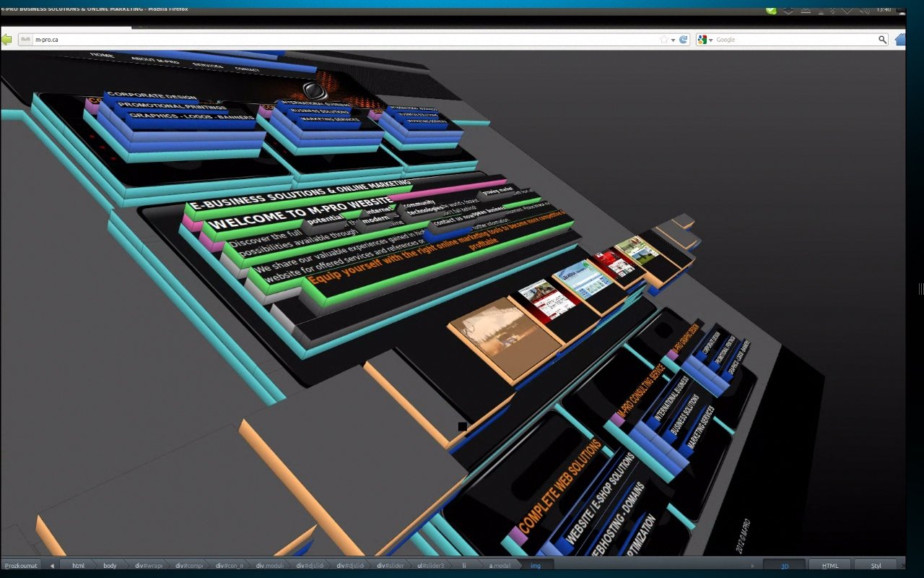The height and width of the screenshot is (578, 924).
Task: Click the site identity icon beside m-pro.ca
Action: [25, 40]
